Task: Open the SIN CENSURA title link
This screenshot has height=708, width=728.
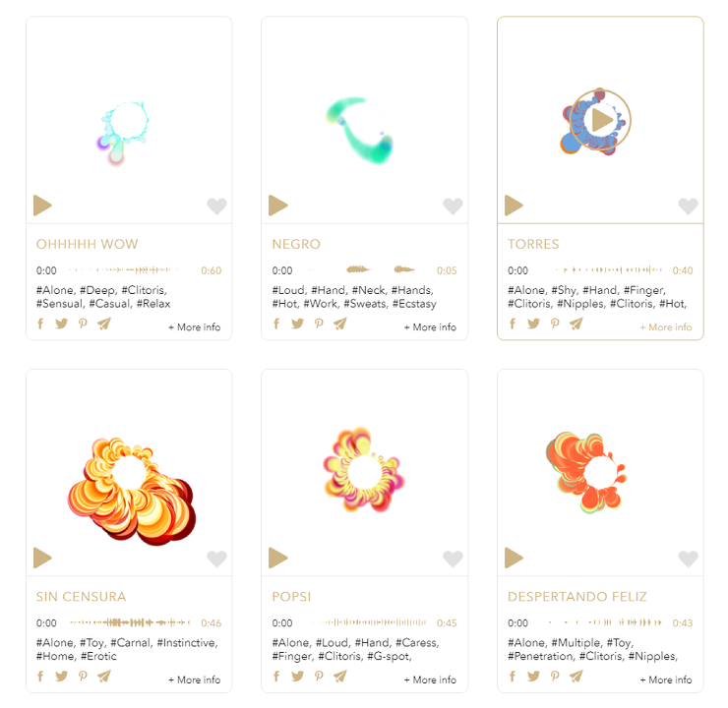Action: pyautogui.click(x=82, y=597)
